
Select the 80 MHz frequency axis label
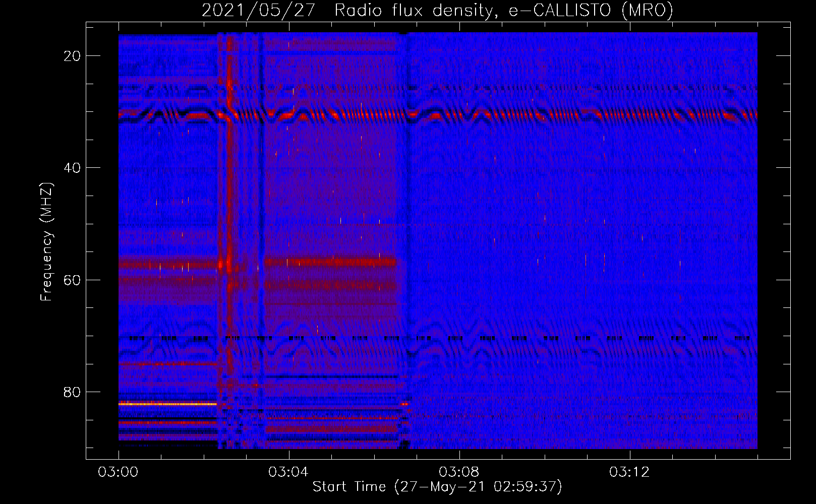pyautogui.click(x=72, y=392)
